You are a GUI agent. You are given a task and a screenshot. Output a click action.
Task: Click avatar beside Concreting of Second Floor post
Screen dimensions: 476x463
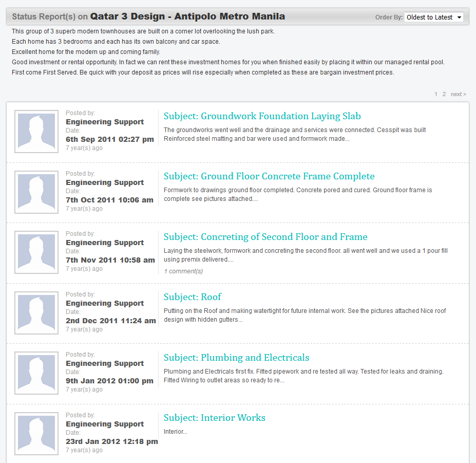(x=36, y=253)
